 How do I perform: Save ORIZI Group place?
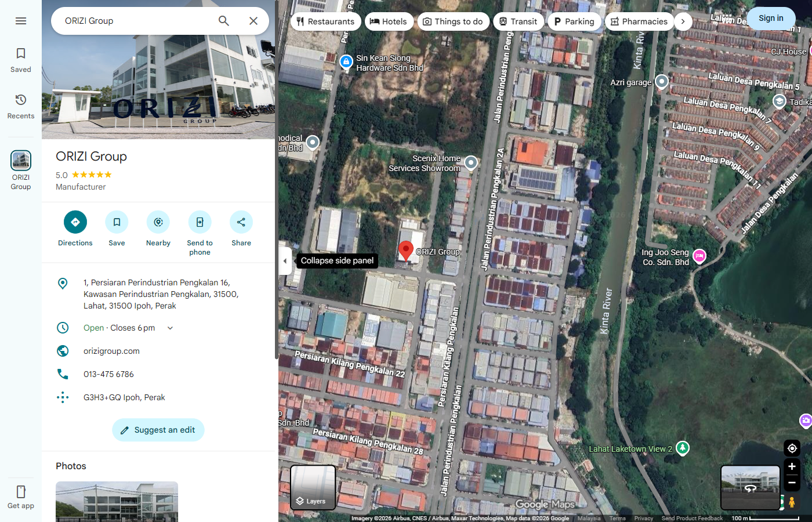tap(117, 229)
